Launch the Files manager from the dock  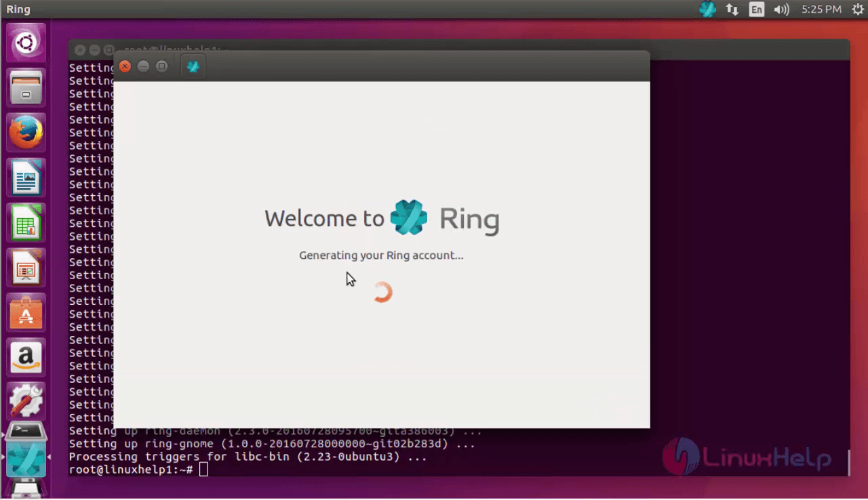pos(26,88)
